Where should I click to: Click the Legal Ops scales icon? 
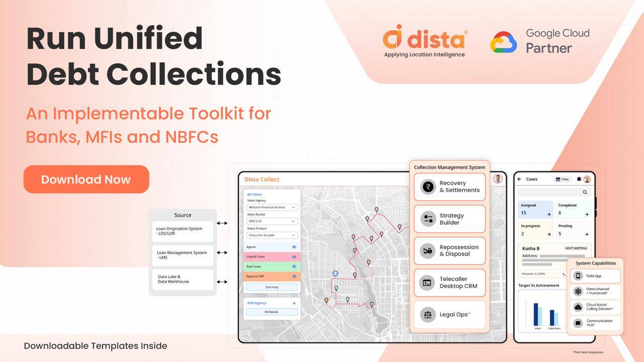[428, 315]
